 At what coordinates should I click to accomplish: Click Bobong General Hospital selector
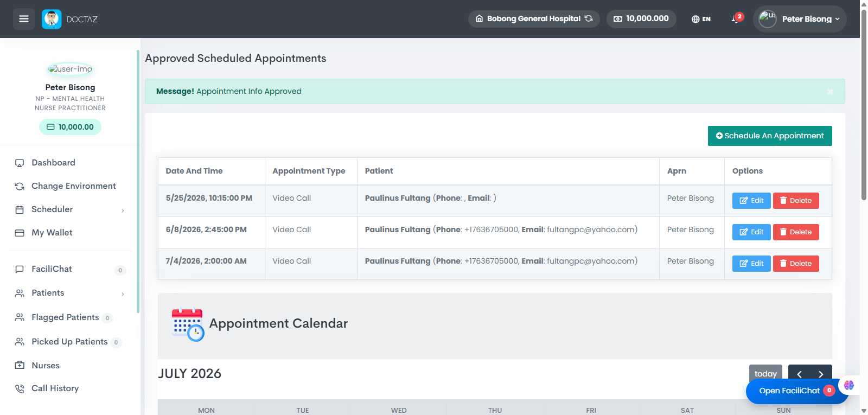pos(534,18)
